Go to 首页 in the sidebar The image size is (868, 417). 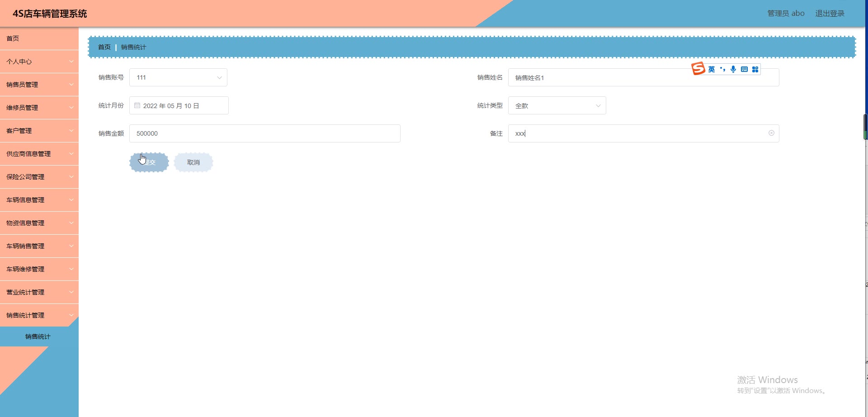click(x=39, y=38)
